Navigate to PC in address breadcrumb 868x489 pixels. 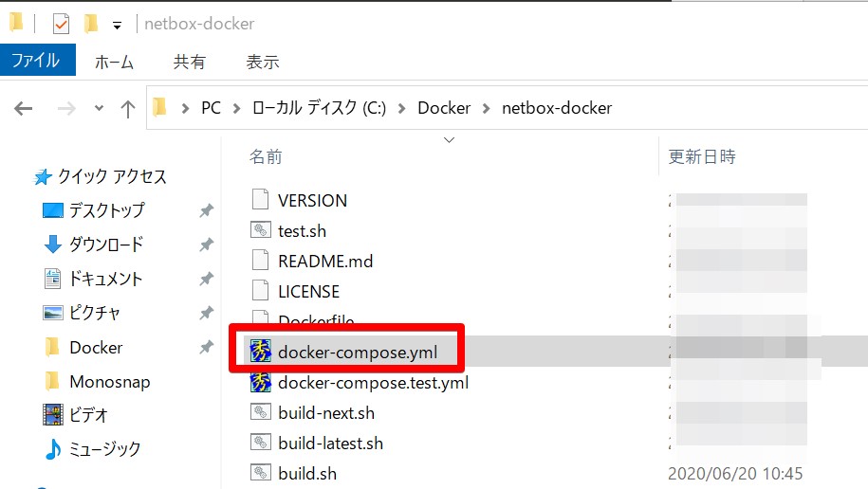tap(211, 107)
